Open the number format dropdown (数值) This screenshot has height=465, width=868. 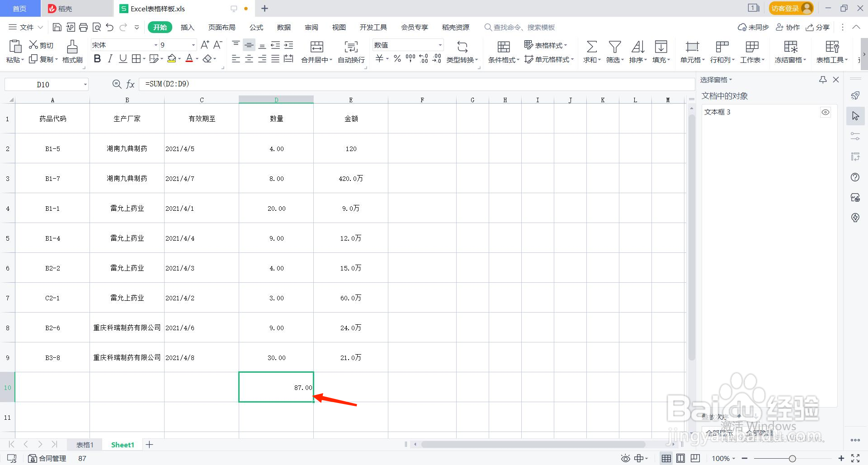click(440, 45)
